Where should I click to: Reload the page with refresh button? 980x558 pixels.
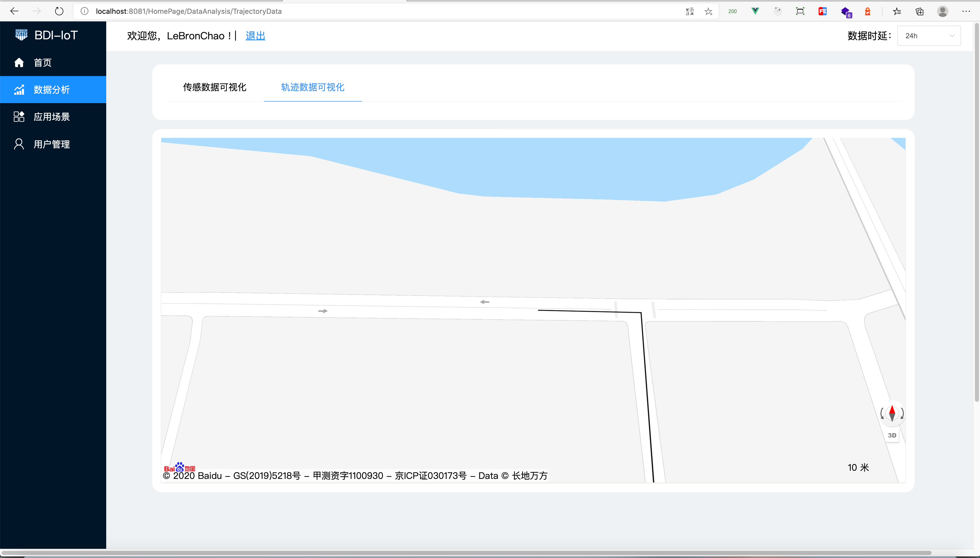pos(59,11)
